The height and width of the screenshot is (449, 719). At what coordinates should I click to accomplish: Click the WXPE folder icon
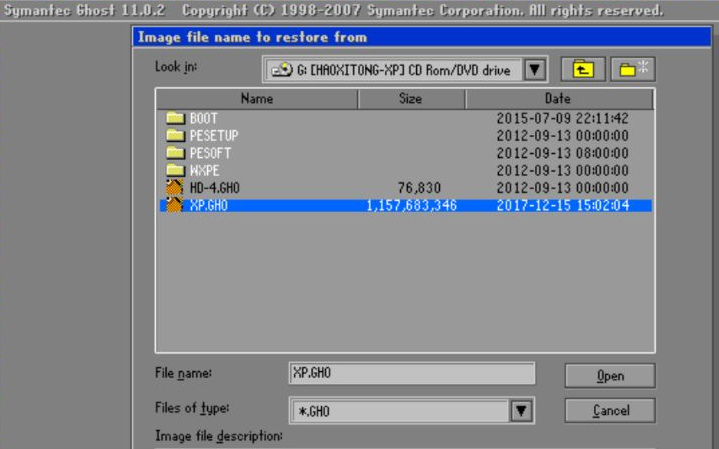coord(175,170)
